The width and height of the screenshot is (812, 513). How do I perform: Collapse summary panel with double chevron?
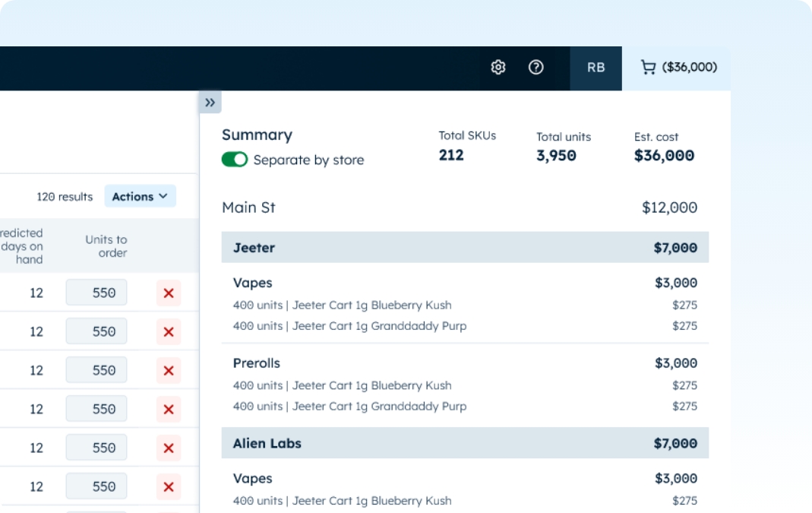210,103
